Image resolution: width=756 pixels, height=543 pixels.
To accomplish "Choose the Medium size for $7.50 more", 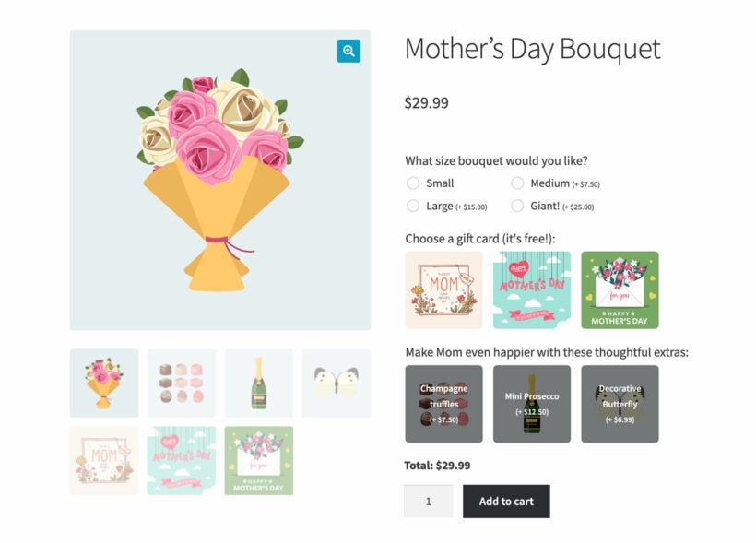I will (x=517, y=183).
